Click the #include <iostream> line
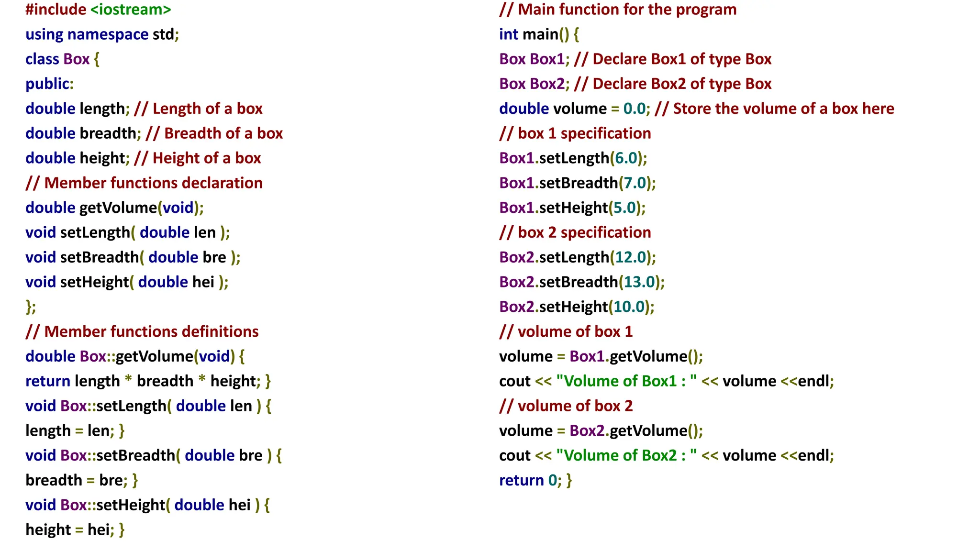 (x=98, y=10)
